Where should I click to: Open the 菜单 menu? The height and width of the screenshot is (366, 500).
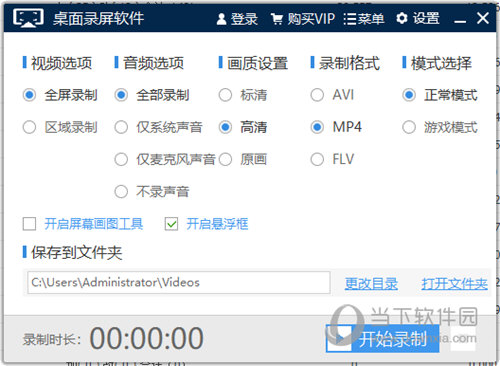pos(364,19)
